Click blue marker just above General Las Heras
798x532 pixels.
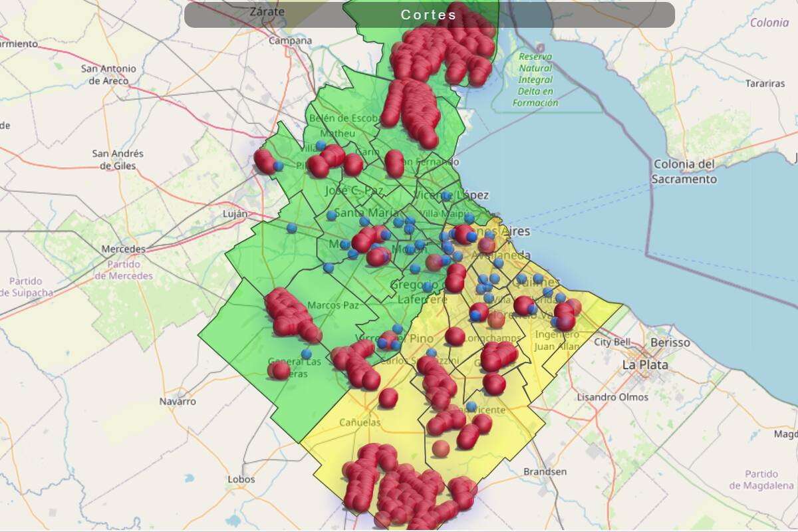pos(306,354)
